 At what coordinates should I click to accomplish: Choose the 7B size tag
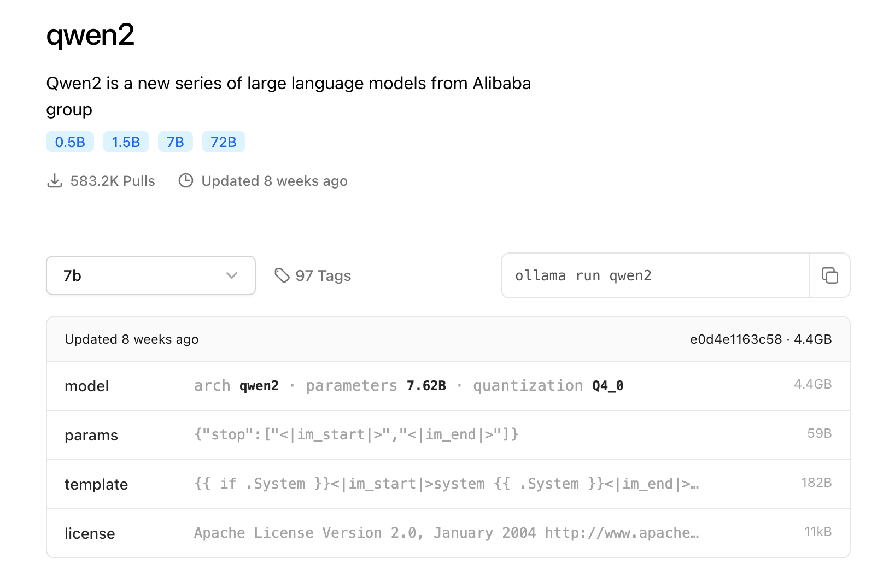pos(175,142)
